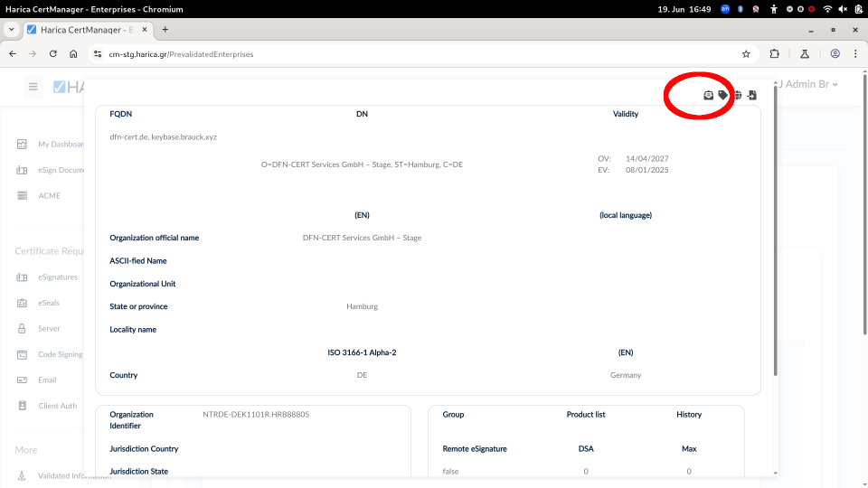Click the FQDN value dfn-cert.de, keybase.brauck.xyz

click(x=164, y=136)
